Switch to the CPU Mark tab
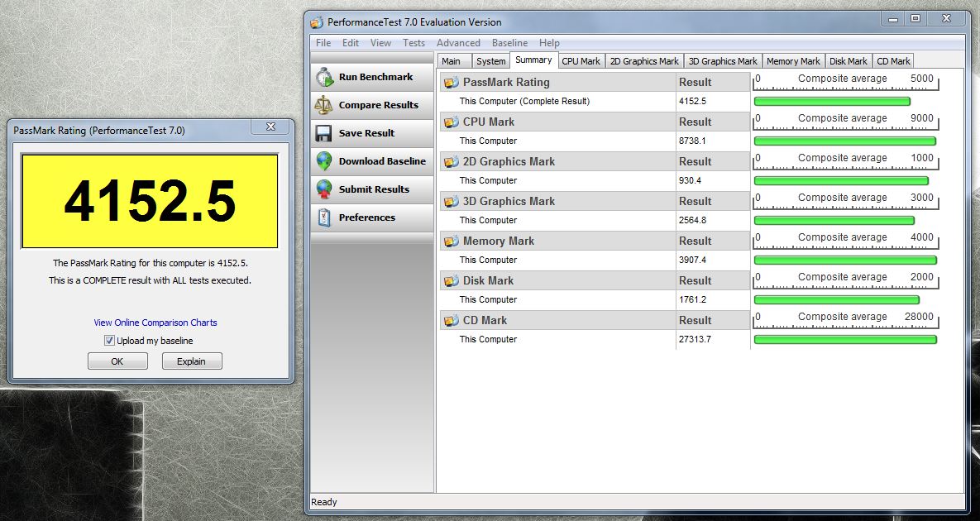The width and height of the screenshot is (980, 521). tap(581, 61)
